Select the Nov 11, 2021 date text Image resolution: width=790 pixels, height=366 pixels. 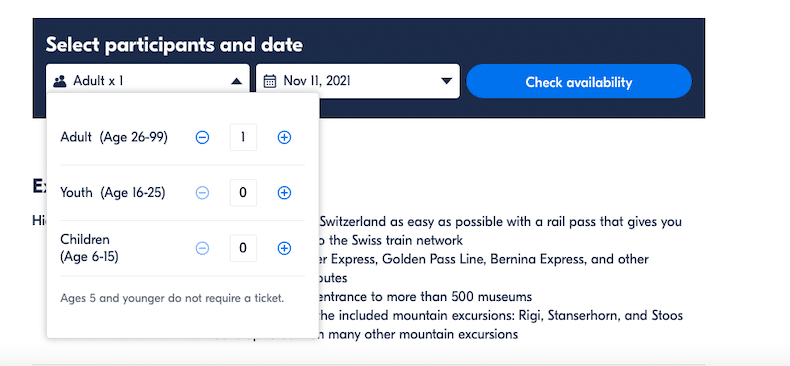pos(317,81)
